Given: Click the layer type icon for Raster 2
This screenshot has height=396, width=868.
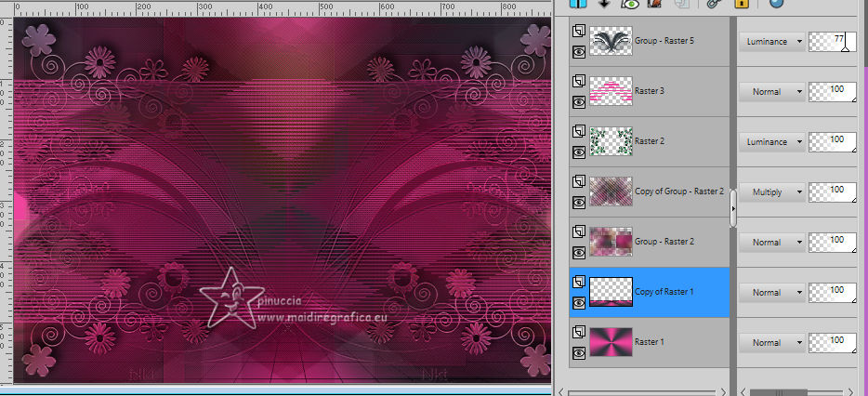Looking at the screenshot, I should tap(578, 131).
